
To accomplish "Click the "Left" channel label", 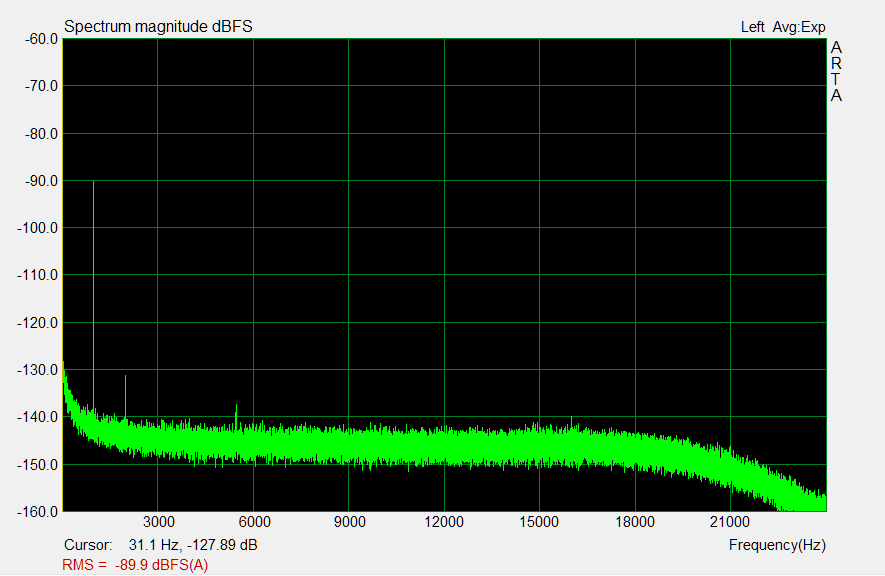I will pyautogui.click(x=752, y=27).
